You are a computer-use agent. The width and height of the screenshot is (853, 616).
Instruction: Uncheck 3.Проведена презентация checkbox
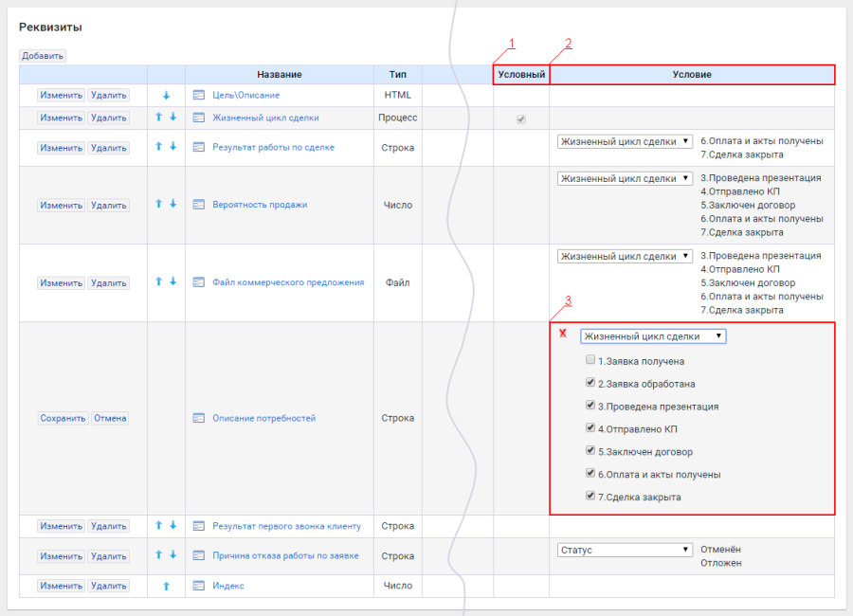click(590, 405)
